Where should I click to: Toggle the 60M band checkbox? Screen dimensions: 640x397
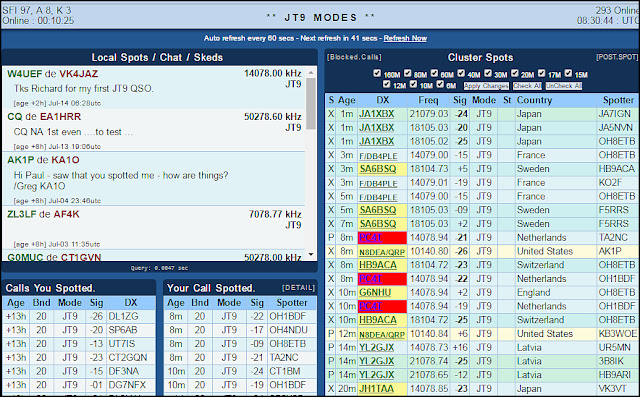[x=434, y=73]
